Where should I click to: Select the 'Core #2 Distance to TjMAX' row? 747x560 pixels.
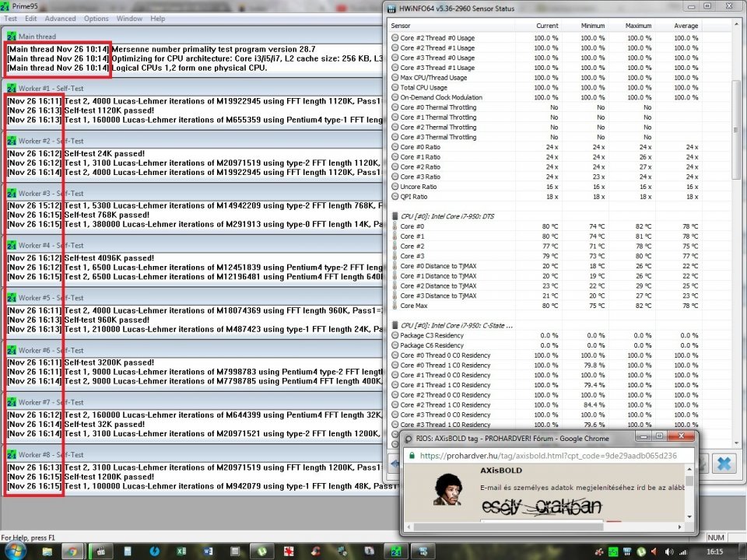point(546,285)
